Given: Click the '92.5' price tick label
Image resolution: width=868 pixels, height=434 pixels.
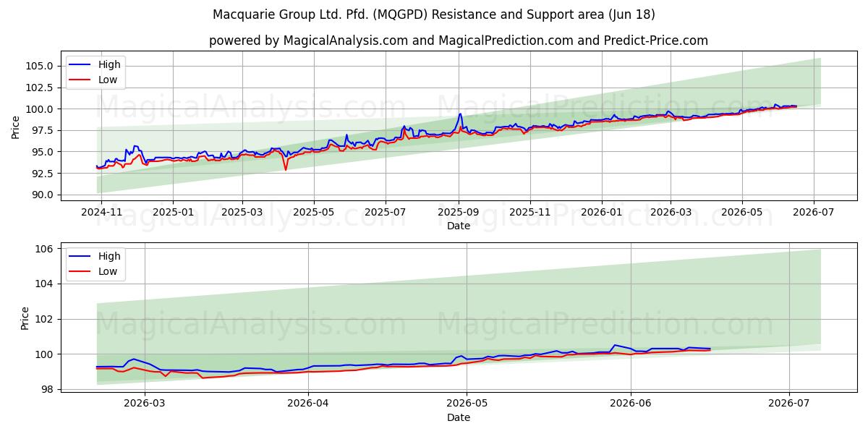Looking at the screenshot, I should (x=43, y=174).
